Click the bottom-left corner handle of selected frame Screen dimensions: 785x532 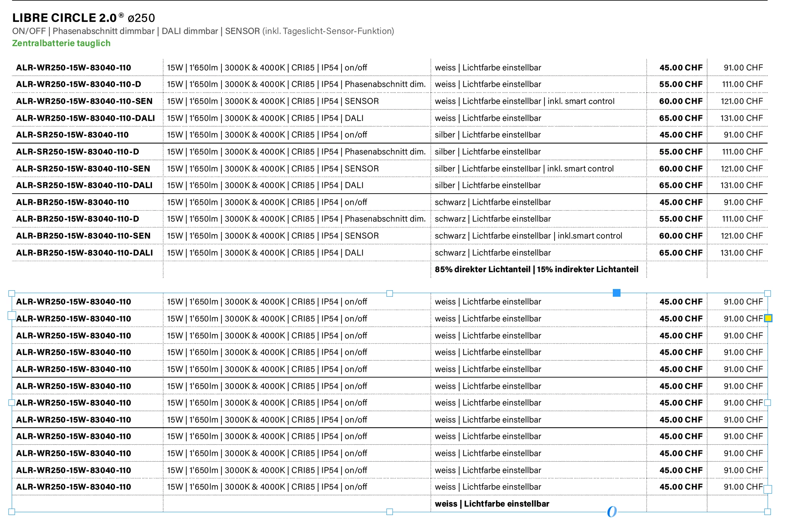(x=12, y=512)
